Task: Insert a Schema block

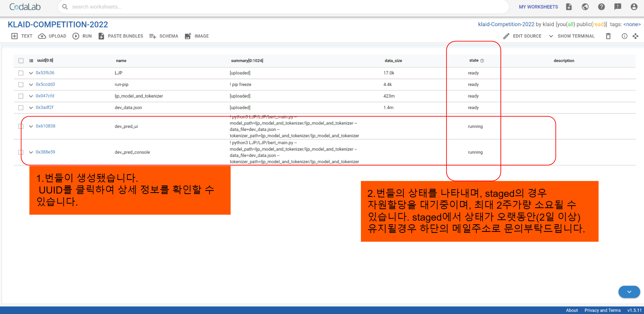Action: (x=163, y=36)
